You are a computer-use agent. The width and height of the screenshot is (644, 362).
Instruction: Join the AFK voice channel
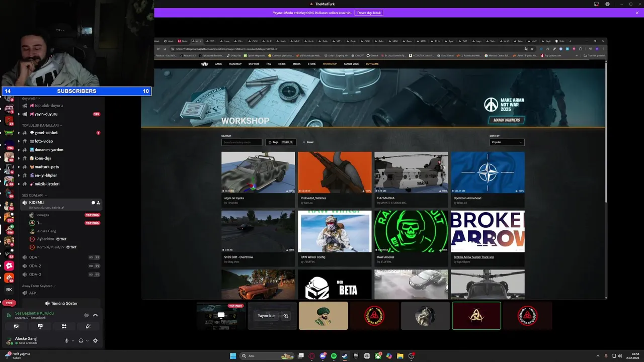[60, 293]
